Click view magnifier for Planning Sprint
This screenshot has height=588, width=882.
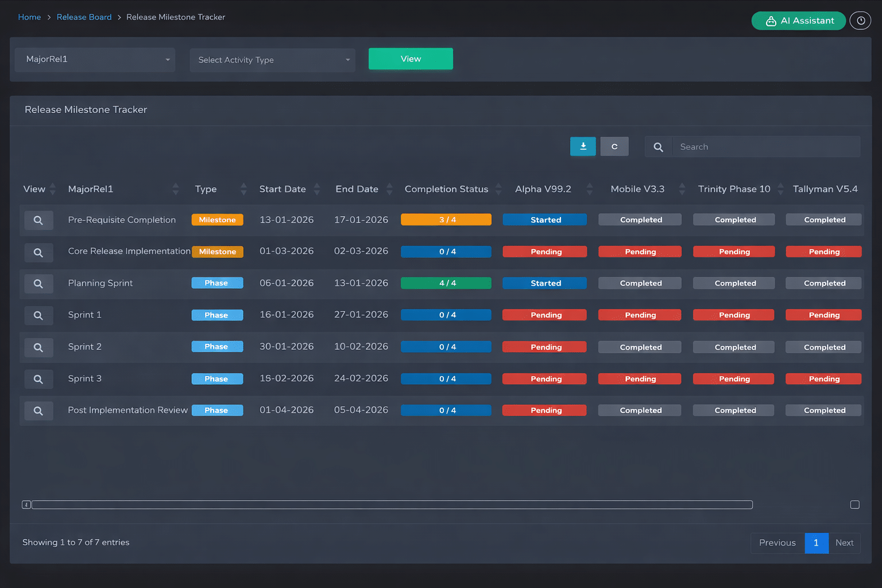point(38,284)
